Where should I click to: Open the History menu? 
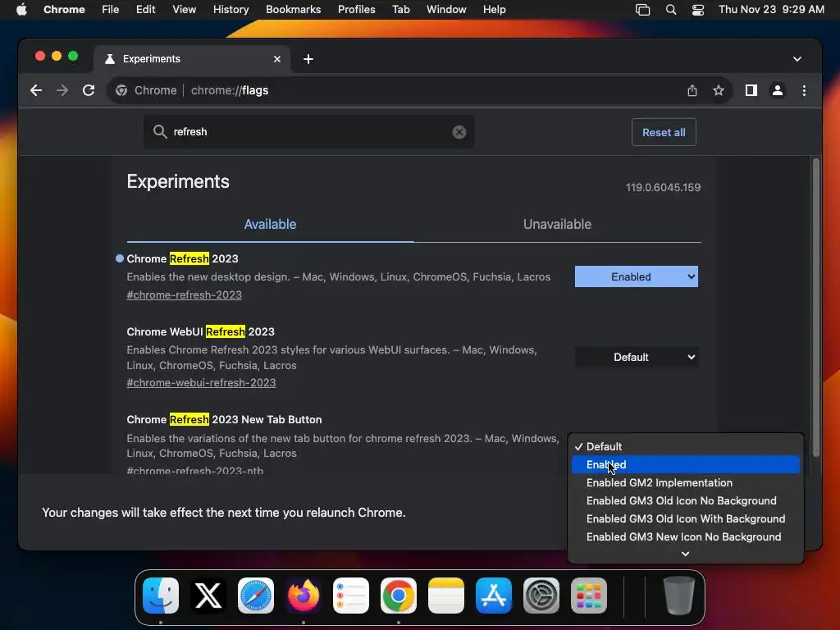(231, 9)
